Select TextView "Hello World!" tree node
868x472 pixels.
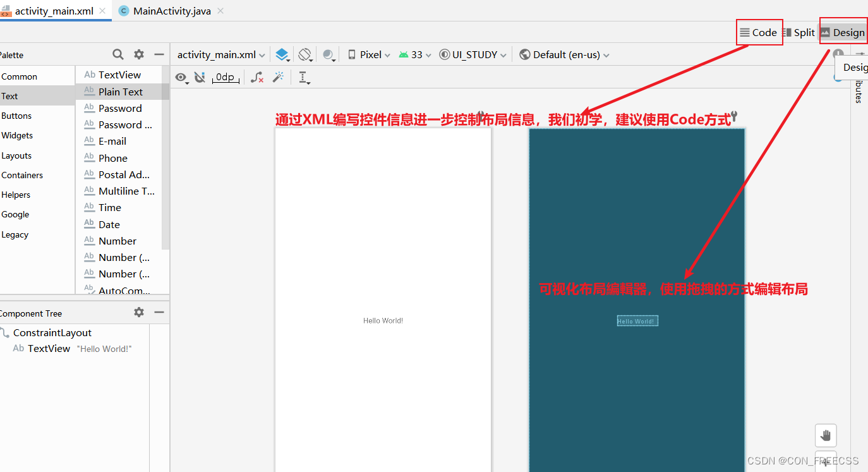point(72,348)
